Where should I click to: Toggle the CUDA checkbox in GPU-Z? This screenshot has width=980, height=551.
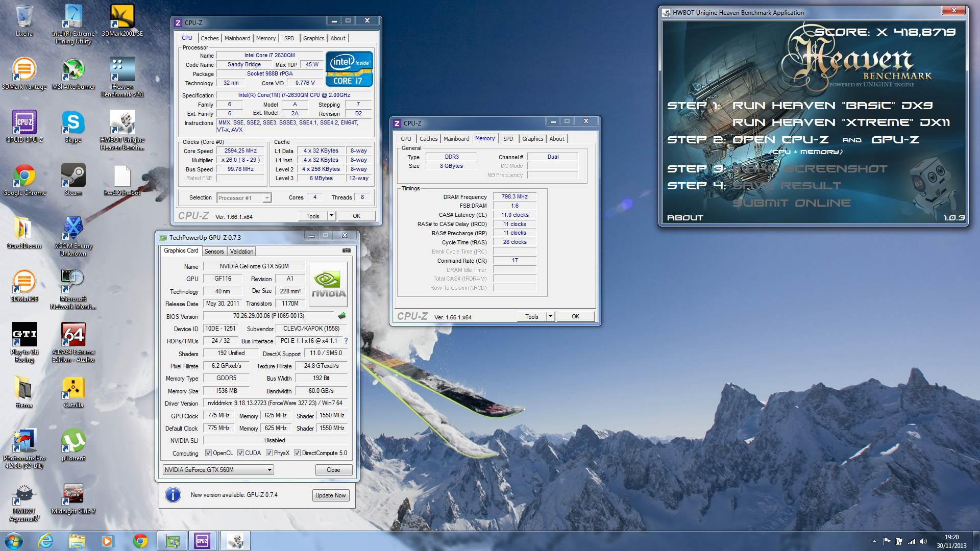(240, 453)
